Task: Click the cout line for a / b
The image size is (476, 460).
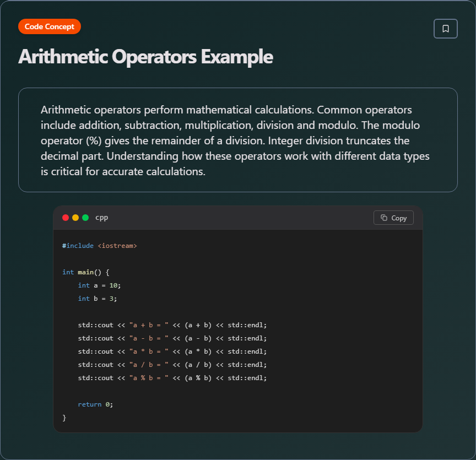Action: click(x=172, y=365)
